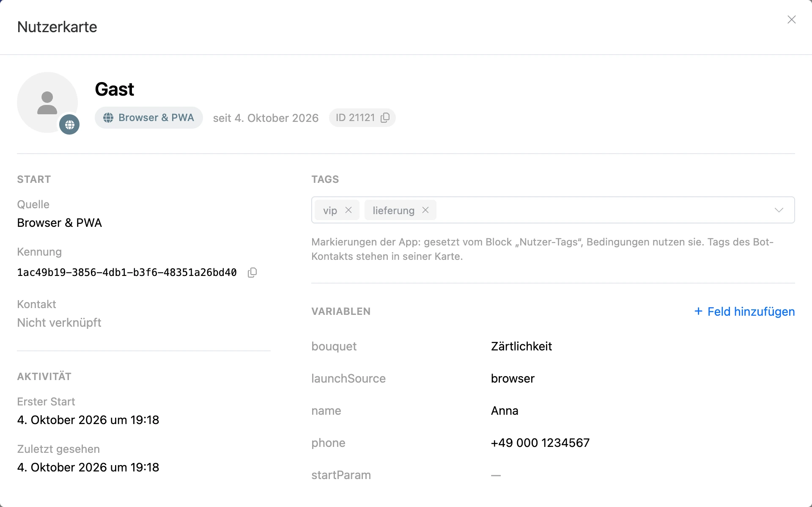Image resolution: width=812 pixels, height=507 pixels.
Task: Click Feld hinzufügen link
Action: (x=745, y=311)
